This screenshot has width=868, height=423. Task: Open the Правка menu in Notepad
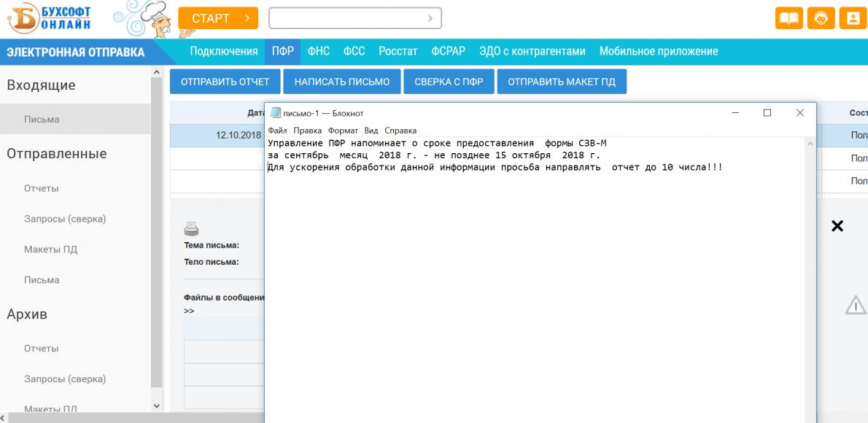[x=308, y=131]
